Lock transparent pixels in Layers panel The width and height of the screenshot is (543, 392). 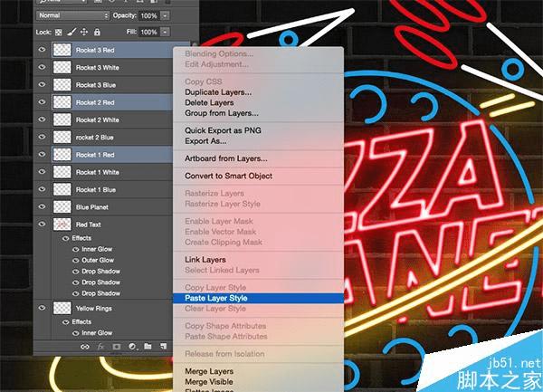59,33
